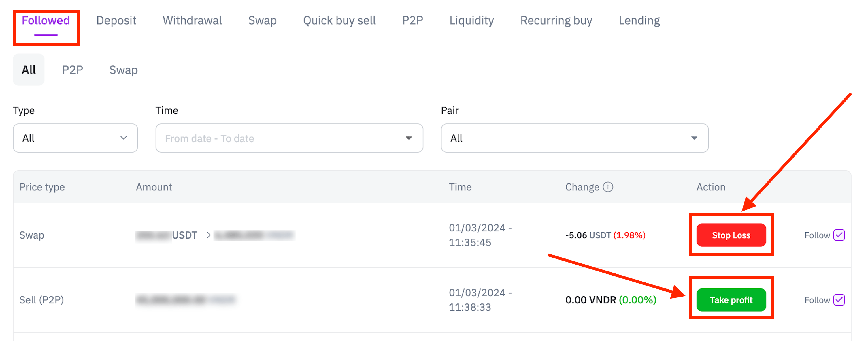Click the Type dropdown chevron icon
Image resolution: width=868 pixels, height=341 pixels.
(x=124, y=138)
